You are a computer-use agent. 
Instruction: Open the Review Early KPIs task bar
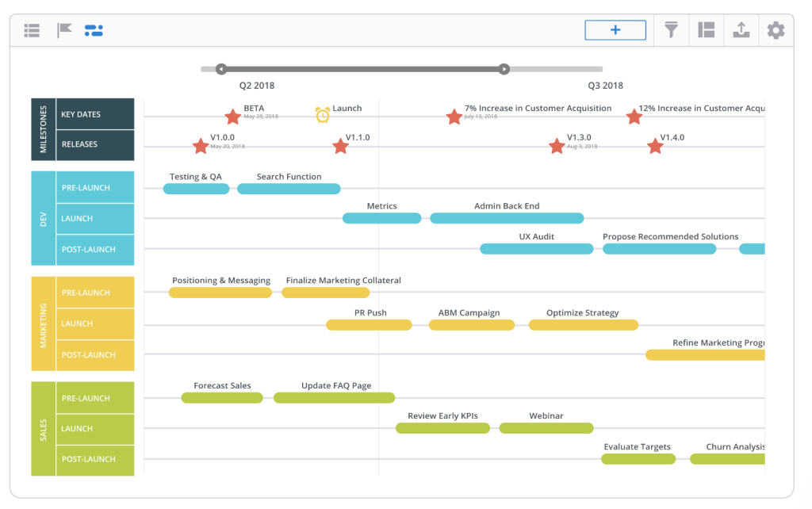point(442,427)
